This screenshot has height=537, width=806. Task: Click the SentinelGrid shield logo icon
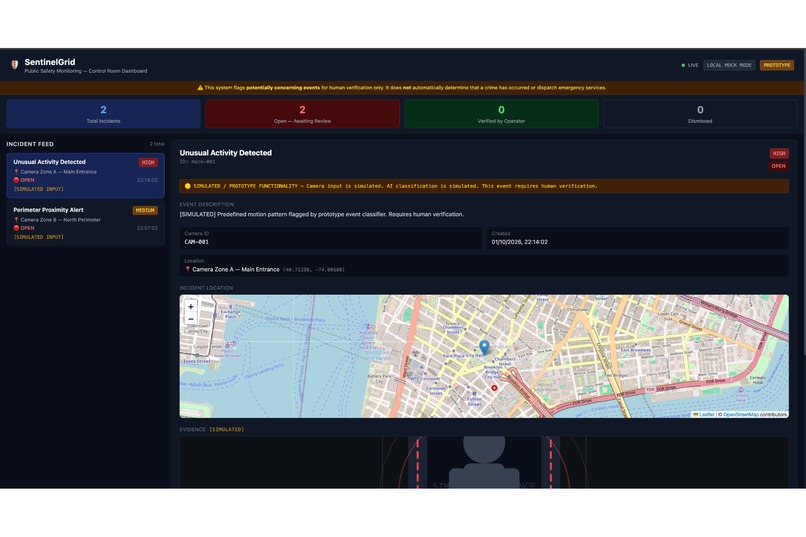pos(14,65)
